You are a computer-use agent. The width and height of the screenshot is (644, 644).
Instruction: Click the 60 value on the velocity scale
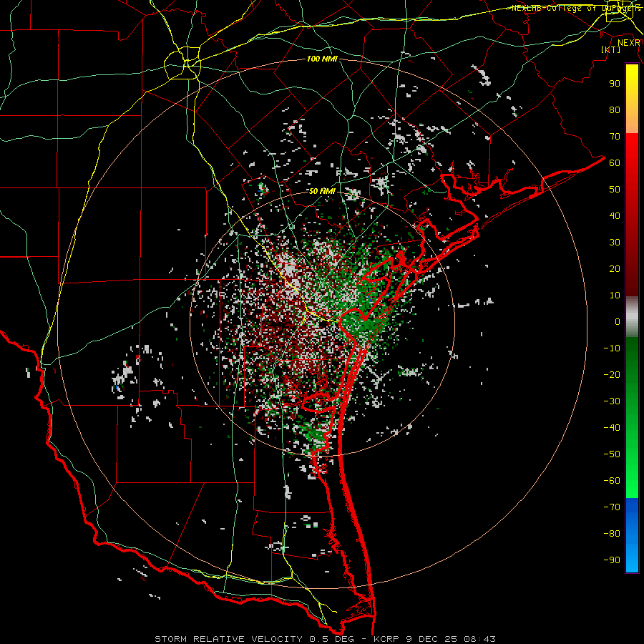pyautogui.click(x=615, y=163)
